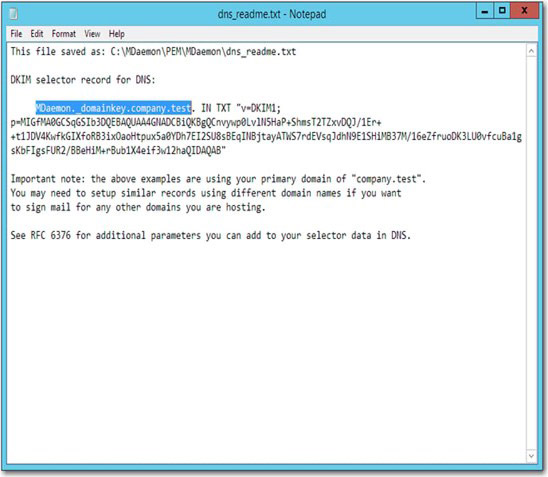Click the vertical scrollbar track
The image size is (548, 477).
tap(531, 253)
